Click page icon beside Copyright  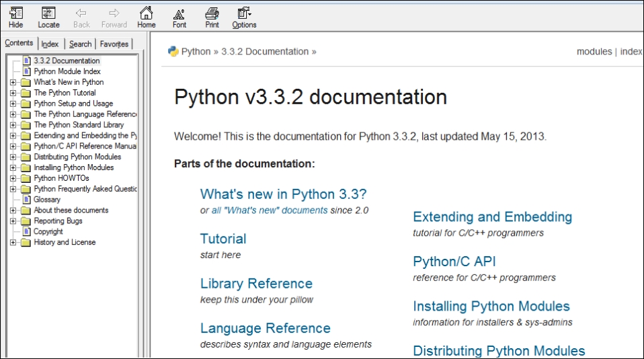click(x=27, y=231)
